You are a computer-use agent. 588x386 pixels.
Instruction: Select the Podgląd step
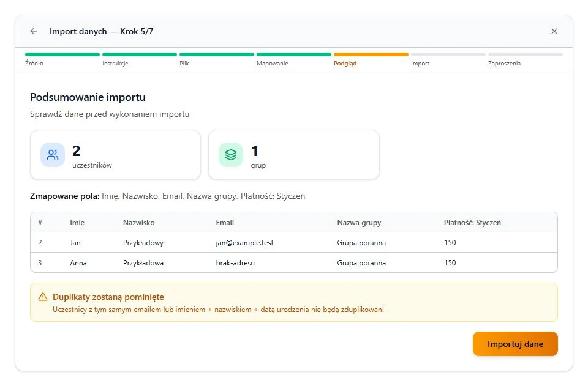371,59
